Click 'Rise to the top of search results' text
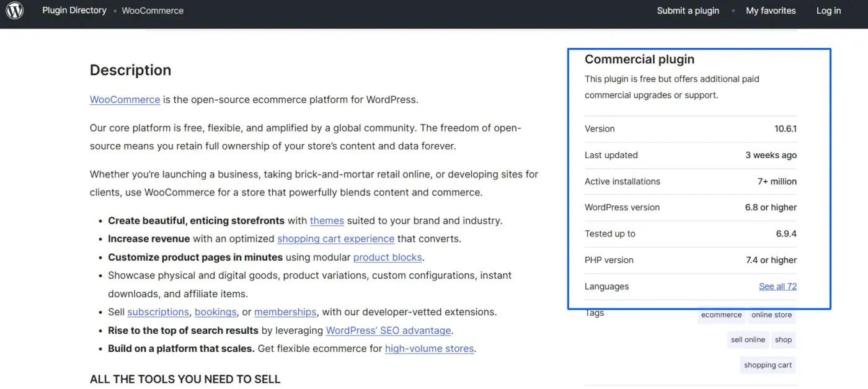The image size is (868, 389). (x=183, y=330)
